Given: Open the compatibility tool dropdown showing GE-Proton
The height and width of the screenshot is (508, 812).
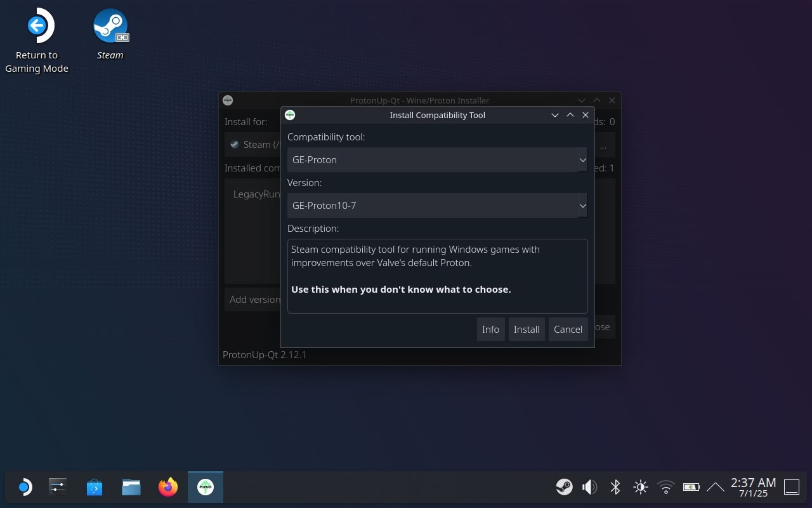Looking at the screenshot, I should (437, 160).
